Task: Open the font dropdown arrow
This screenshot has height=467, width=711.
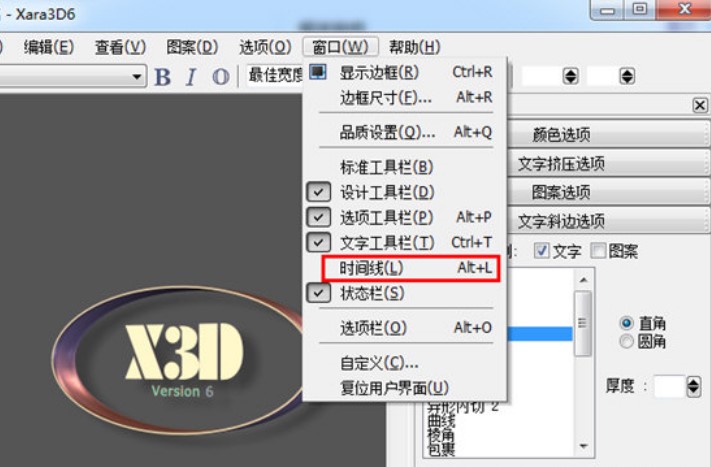Action: 137,77
